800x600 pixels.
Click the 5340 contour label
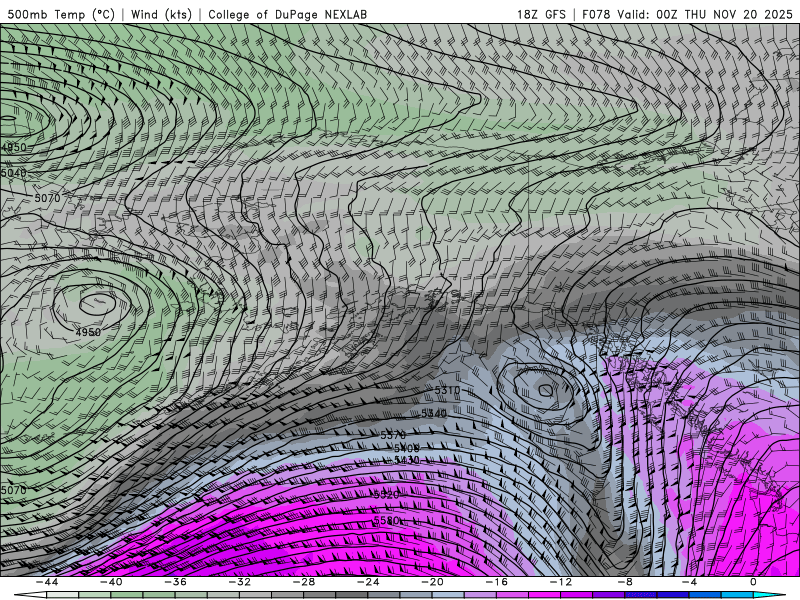tap(434, 413)
